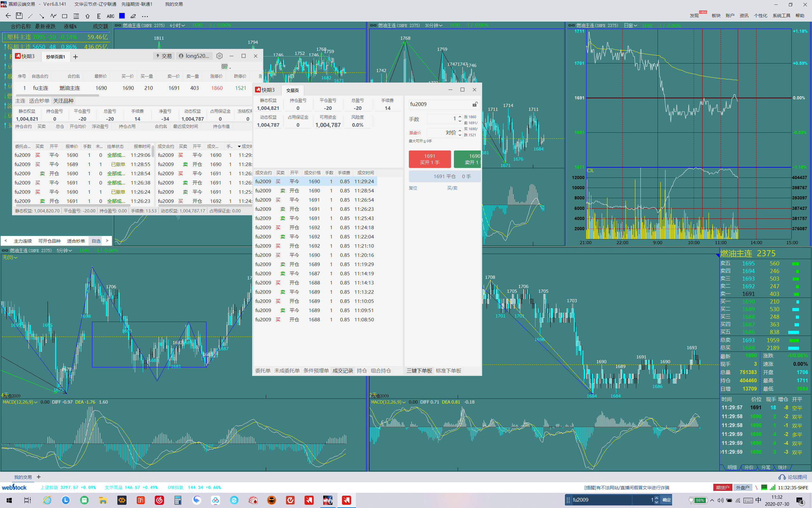Expand right MACD(12,26,9) indicator dropdown
Viewport: 812px width, 508px height.
point(388,402)
